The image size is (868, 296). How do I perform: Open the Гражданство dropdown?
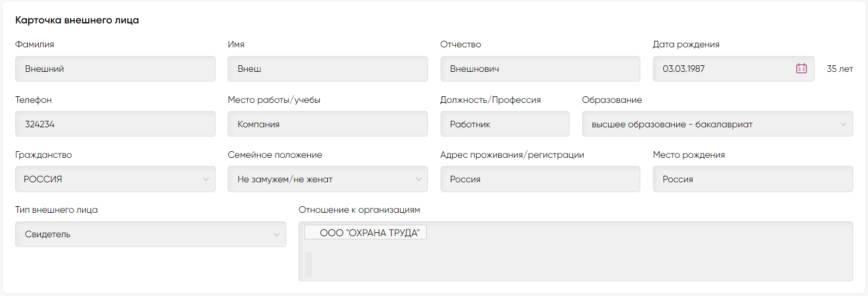point(115,179)
